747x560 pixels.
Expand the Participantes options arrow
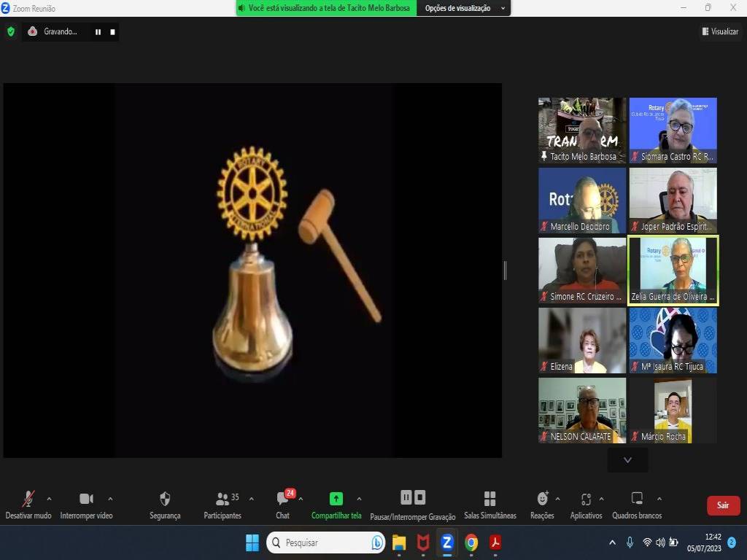(x=252, y=499)
